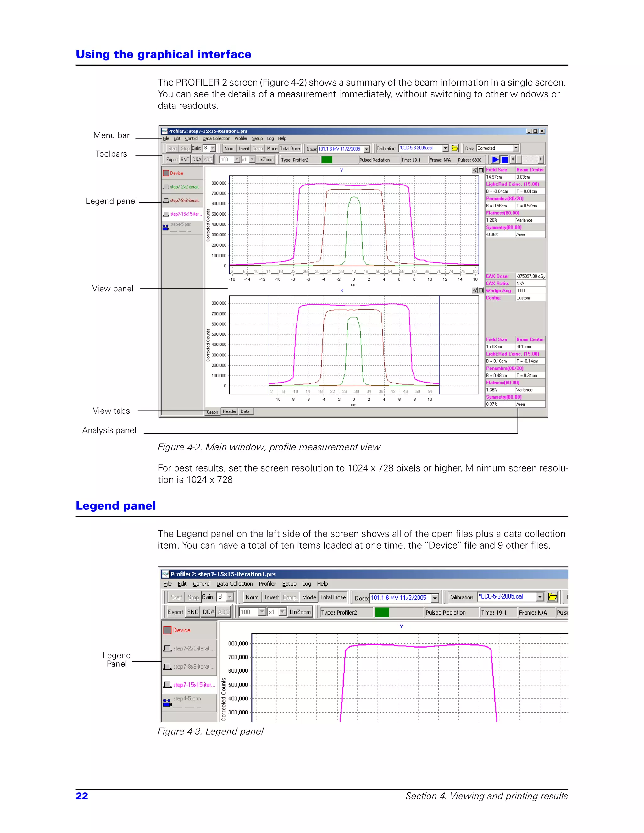Click the Start button in Figure 4-2
The width and height of the screenshot is (644, 833).
[172, 148]
